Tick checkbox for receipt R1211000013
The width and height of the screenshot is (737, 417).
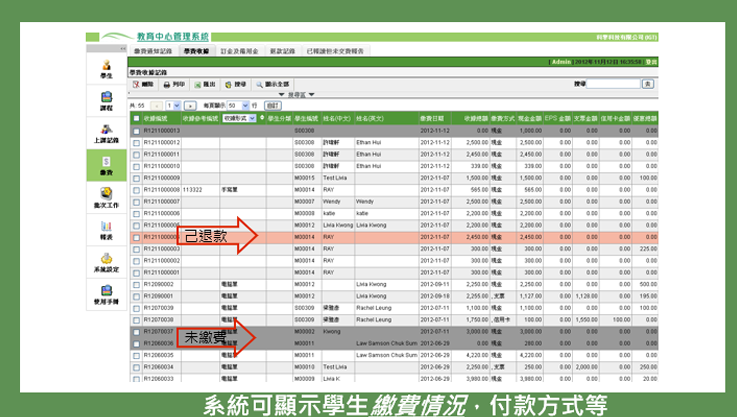coord(136,131)
